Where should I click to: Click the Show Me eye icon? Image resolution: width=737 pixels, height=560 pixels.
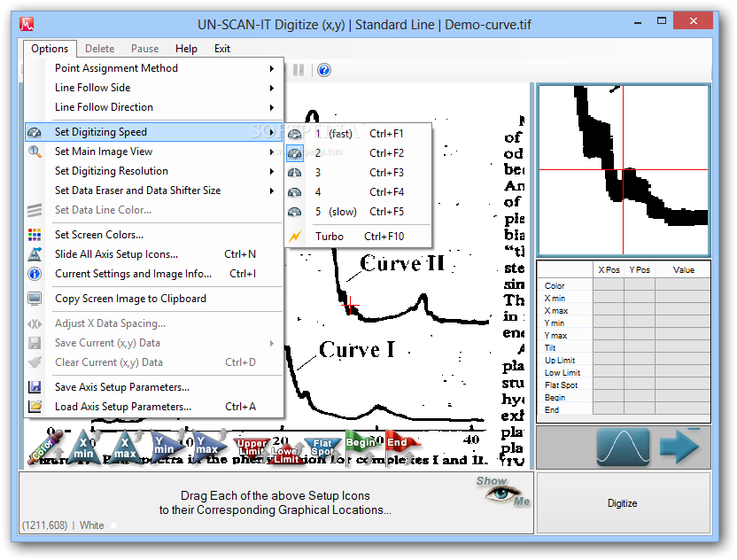click(x=503, y=492)
